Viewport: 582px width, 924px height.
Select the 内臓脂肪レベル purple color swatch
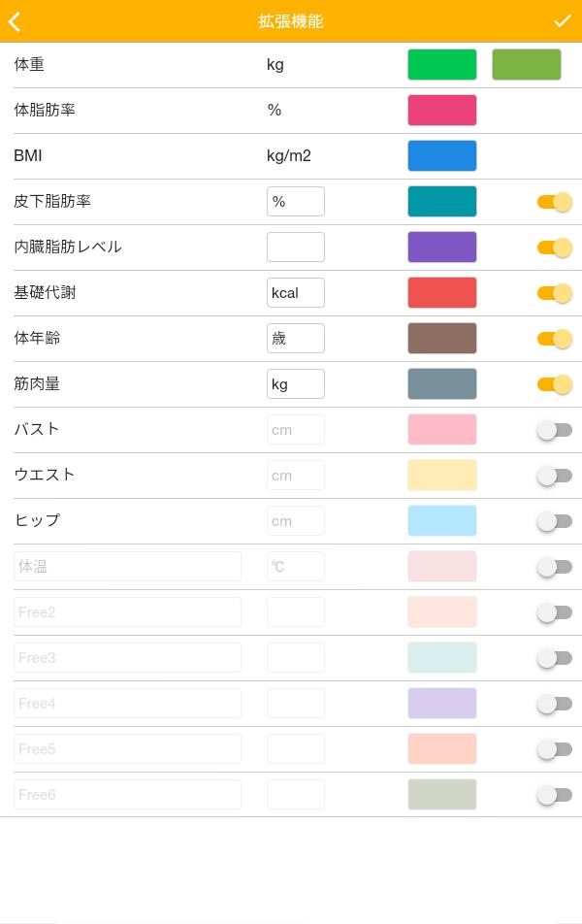[x=441, y=247]
